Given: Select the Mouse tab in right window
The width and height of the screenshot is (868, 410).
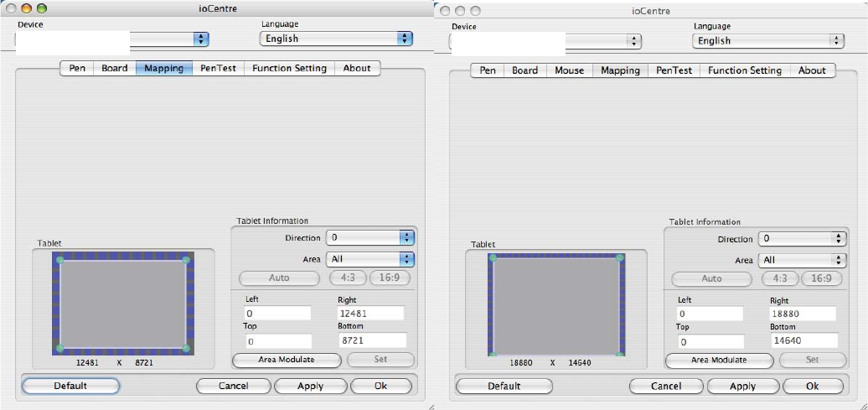Looking at the screenshot, I should click(569, 70).
